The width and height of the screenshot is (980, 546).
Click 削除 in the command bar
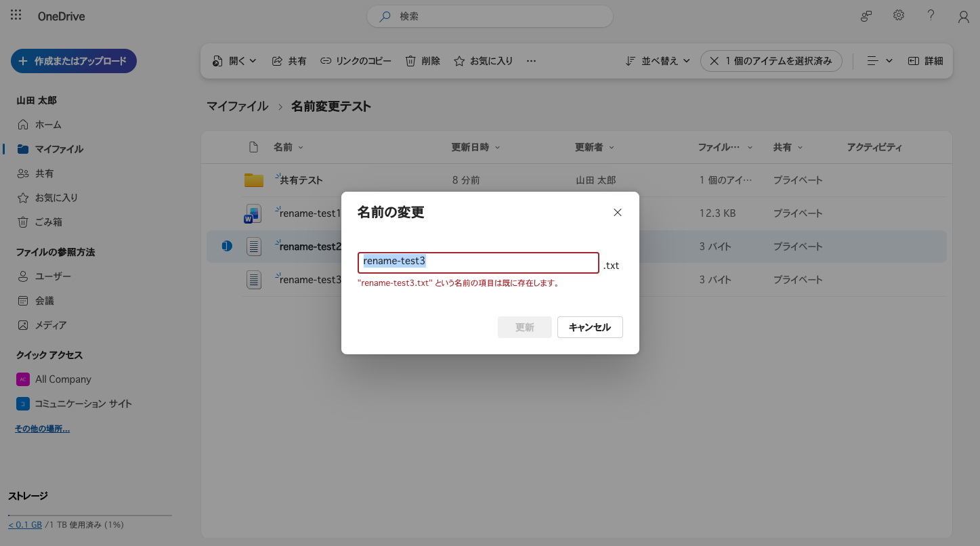pos(423,61)
